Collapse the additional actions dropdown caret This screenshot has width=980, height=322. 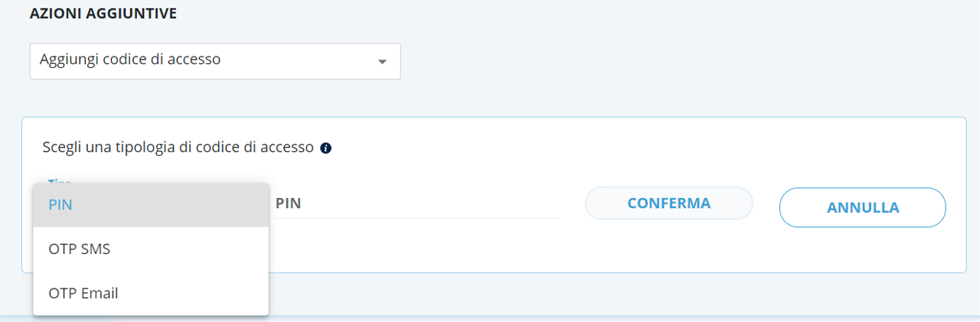(383, 61)
